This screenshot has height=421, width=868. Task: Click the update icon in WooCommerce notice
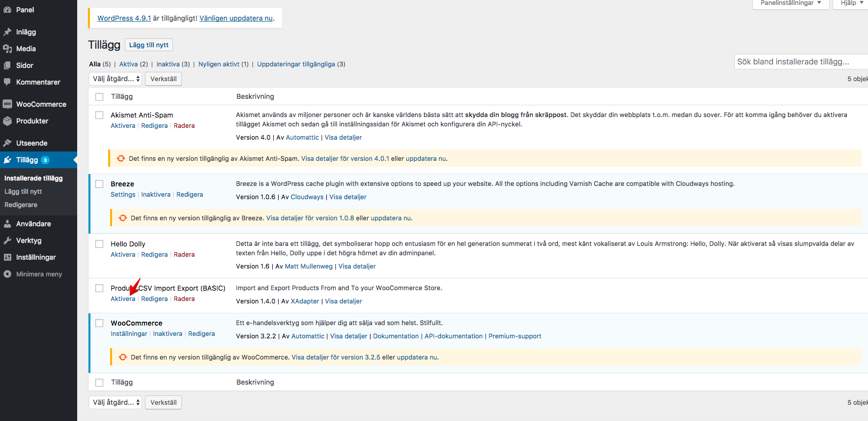(123, 357)
